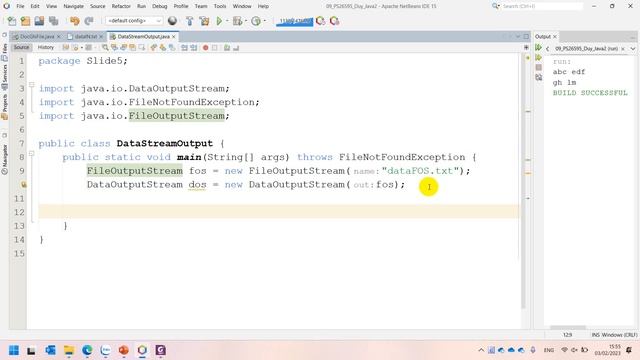Open the default config combo box
This screenshot has height=360, width=640.
click(134, 21)
